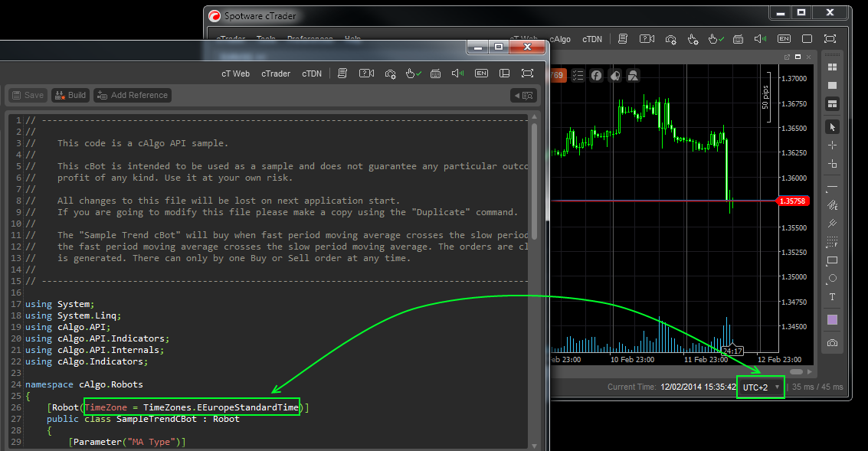Select single chart layout icon

(x=832, y=85)
